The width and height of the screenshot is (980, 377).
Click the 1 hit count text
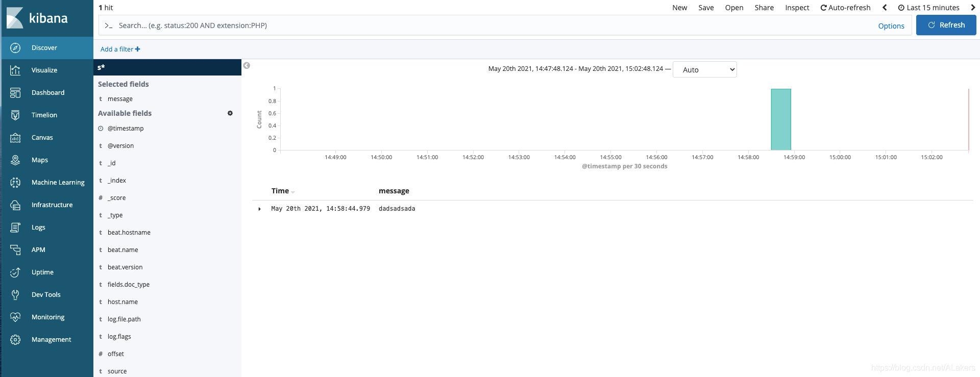(106, 8)
